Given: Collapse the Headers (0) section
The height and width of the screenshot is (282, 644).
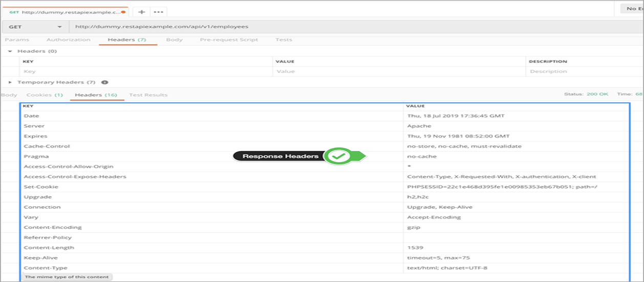Looking at the screenshot, I should (10, 51).
